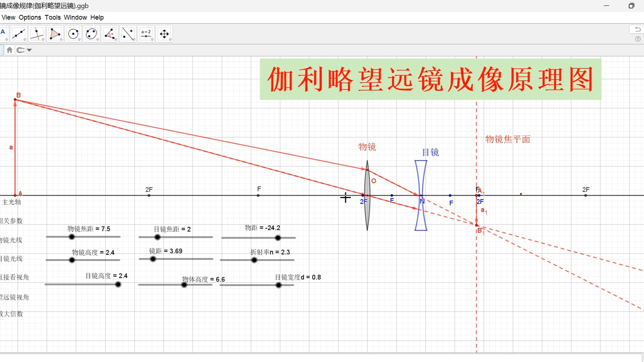The width and height of the screenshot is (644, 362).
Task: Click the 物体高度 = 6.6 slider handle
Action: click(184, 285)
